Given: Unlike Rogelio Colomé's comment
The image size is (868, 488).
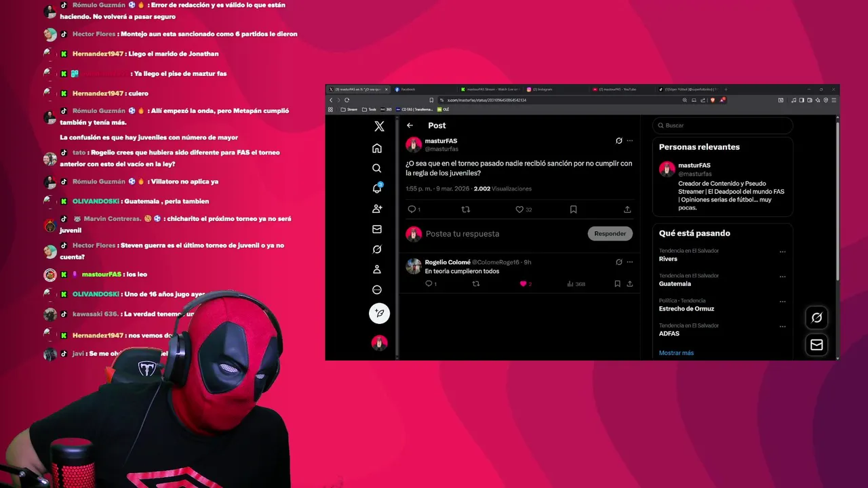Looking at the screenshot, I should 523,284.
